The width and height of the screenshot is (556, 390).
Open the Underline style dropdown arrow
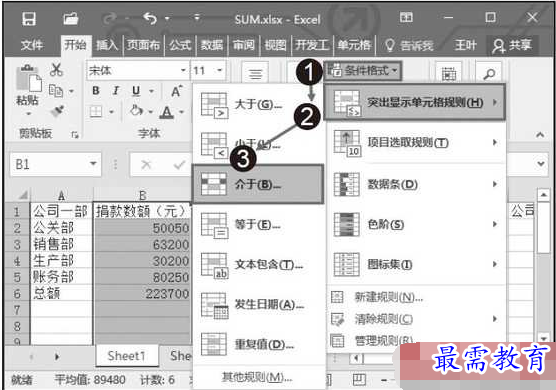tap(151, 91)
